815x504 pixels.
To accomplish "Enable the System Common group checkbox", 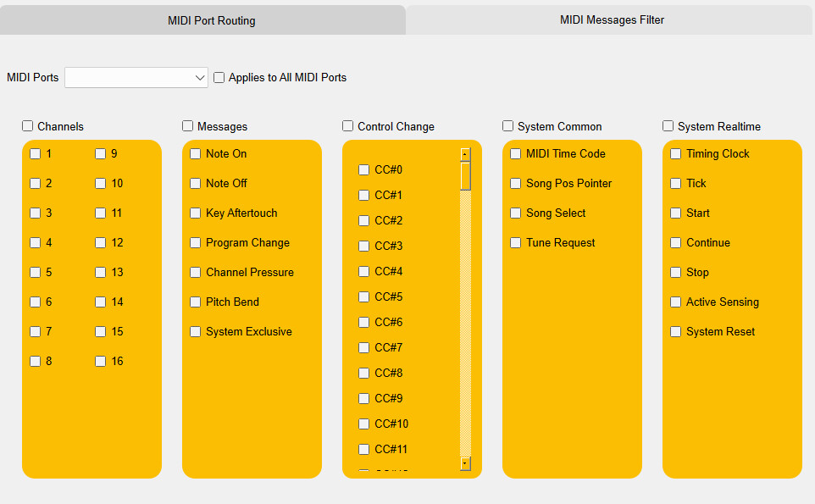I will point(508,126).
